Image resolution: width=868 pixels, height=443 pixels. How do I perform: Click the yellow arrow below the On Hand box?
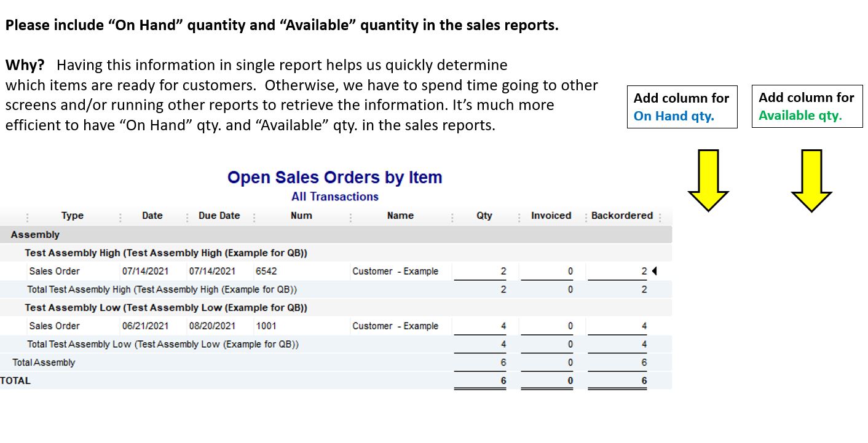pos(708,181)
